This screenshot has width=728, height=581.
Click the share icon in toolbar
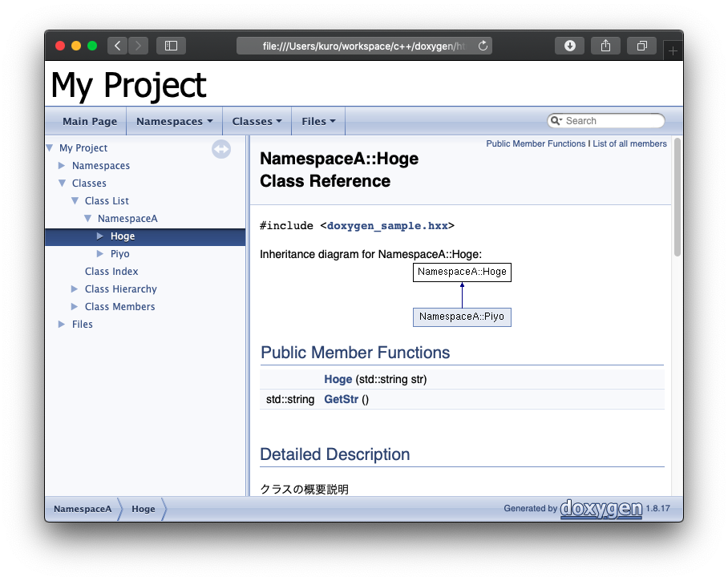click(605, 46)
